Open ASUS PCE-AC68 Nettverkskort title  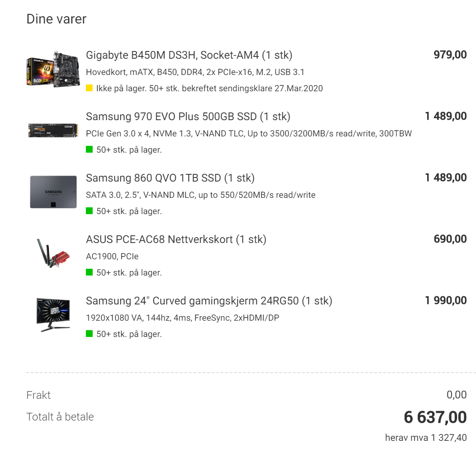click(176, 239)
